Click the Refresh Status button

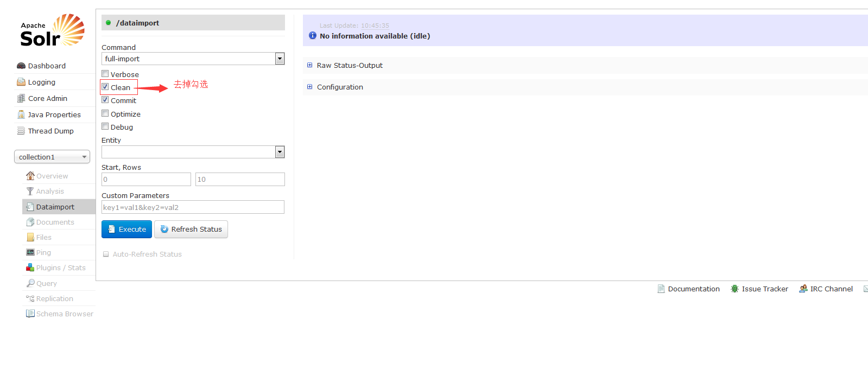191,229
